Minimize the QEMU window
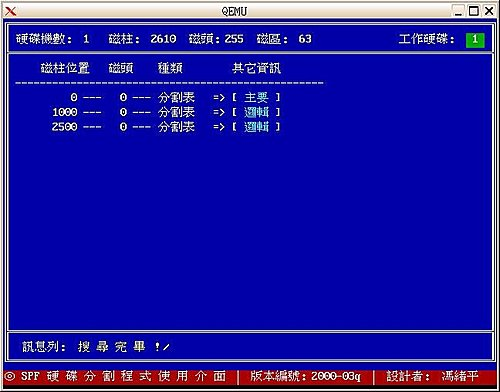The width and height of the screenshot is (500, 392). (x=459, y=11)
